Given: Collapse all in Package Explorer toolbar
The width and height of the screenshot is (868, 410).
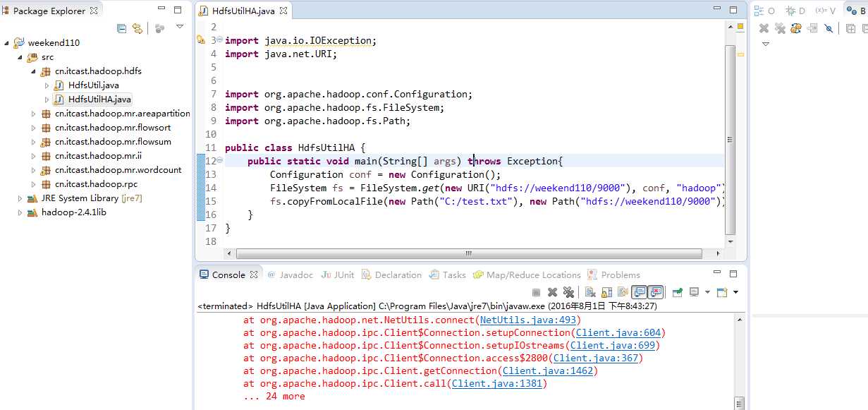Looking at the screenshot, I should pos(121,28).
